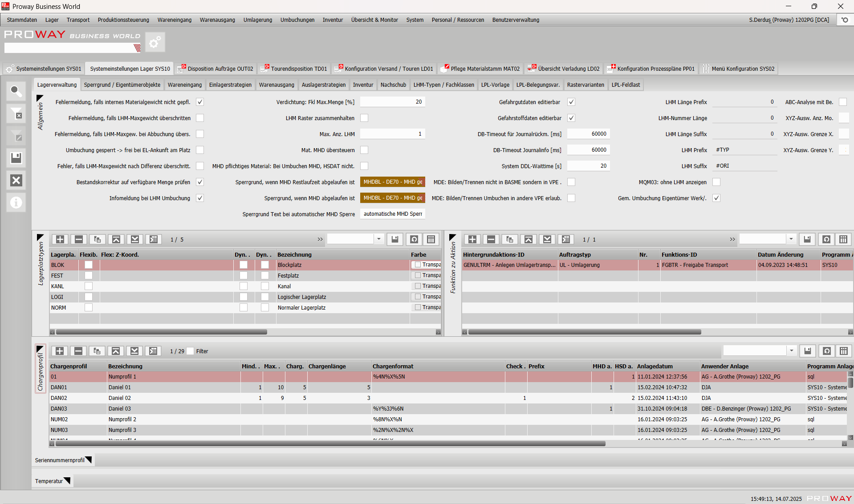
Task: Save layout icon in Chargenprofil toolbar
Action: pyautogui.click(x=808, y=351)
